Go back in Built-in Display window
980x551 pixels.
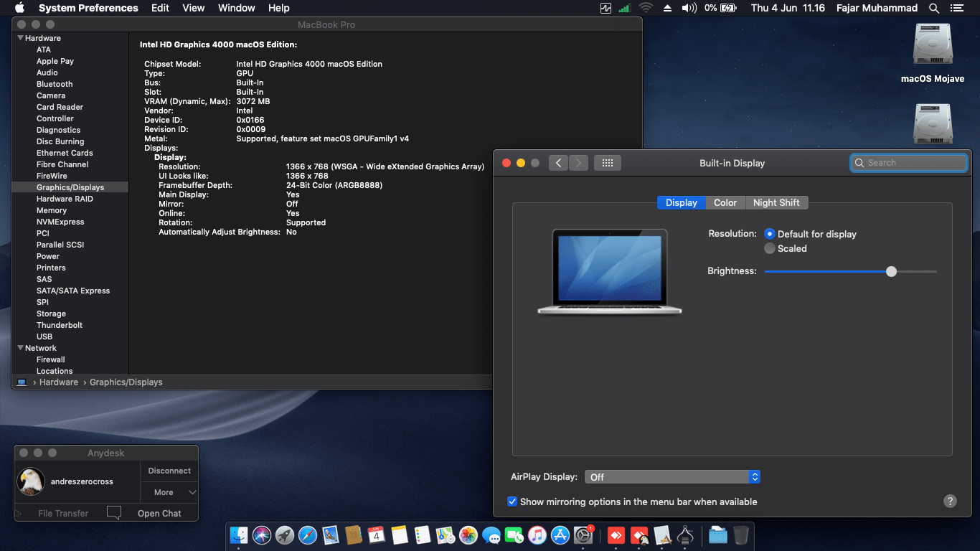tap(559, 163)
